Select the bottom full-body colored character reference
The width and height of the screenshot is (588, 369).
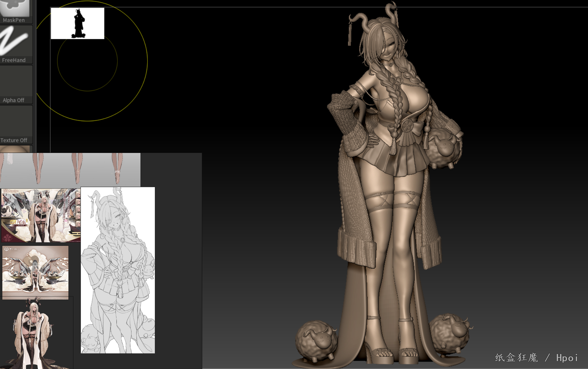36,333
